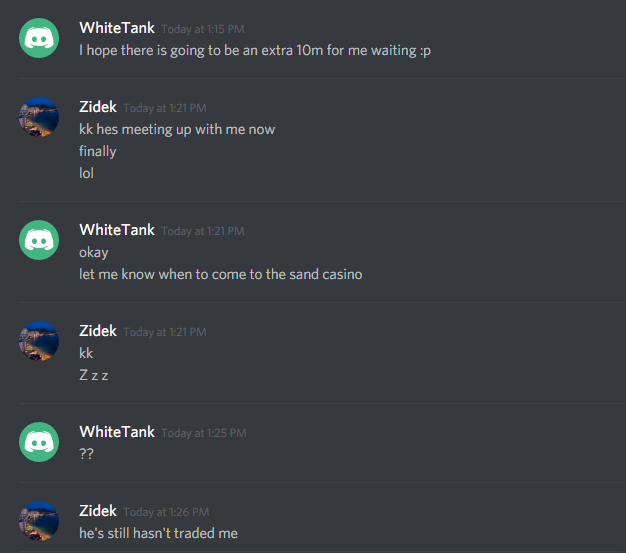This screenshot has width=626, height=553.
Task: Click timestamp 'Today at 1:15 PM'
Action: [x=203, y=29]
